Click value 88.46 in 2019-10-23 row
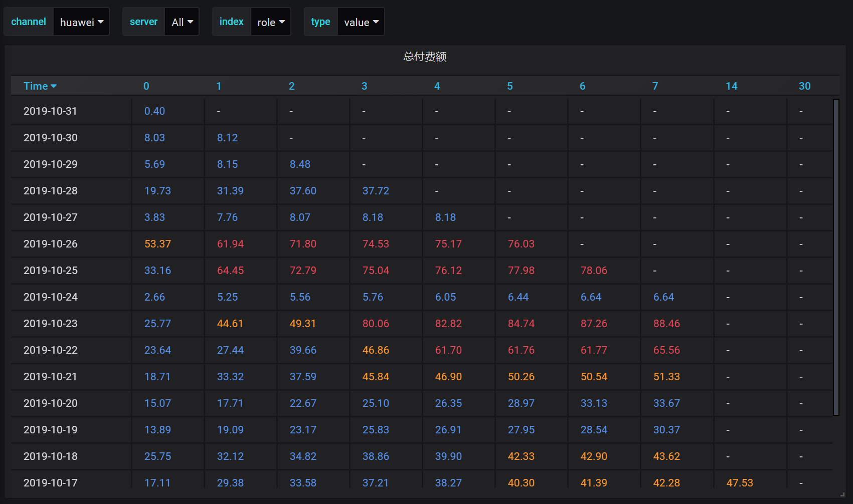853x504 pixels. tap(666, 324)
